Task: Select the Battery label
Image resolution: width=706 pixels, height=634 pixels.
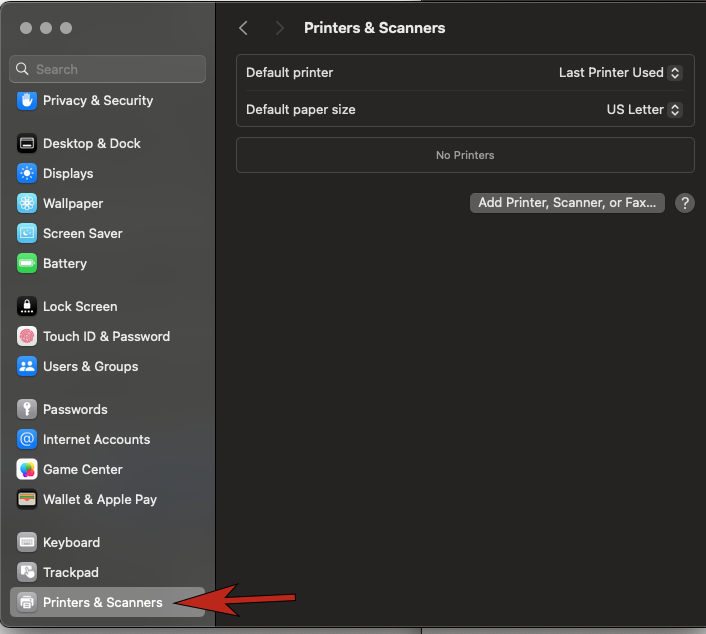Action: [65, 263]
